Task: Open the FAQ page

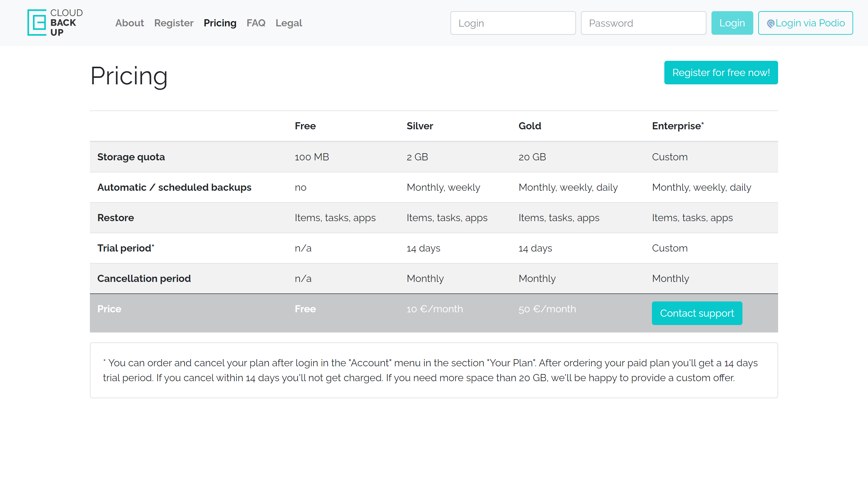Action: click(256, 23)
